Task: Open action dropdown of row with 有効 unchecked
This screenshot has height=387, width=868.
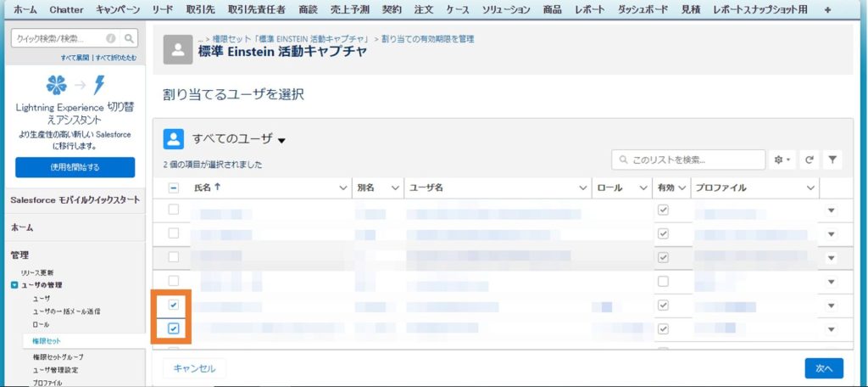Action: click(832, 283)
